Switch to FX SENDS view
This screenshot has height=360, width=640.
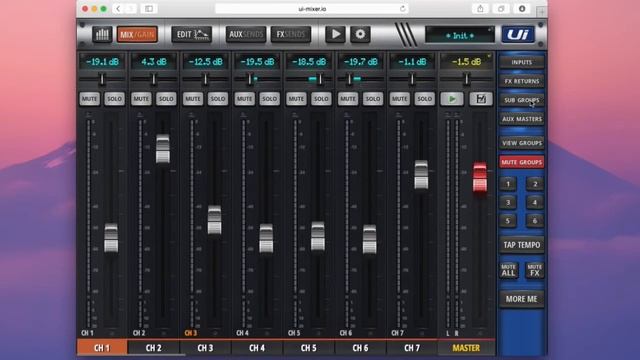point(291,34)
